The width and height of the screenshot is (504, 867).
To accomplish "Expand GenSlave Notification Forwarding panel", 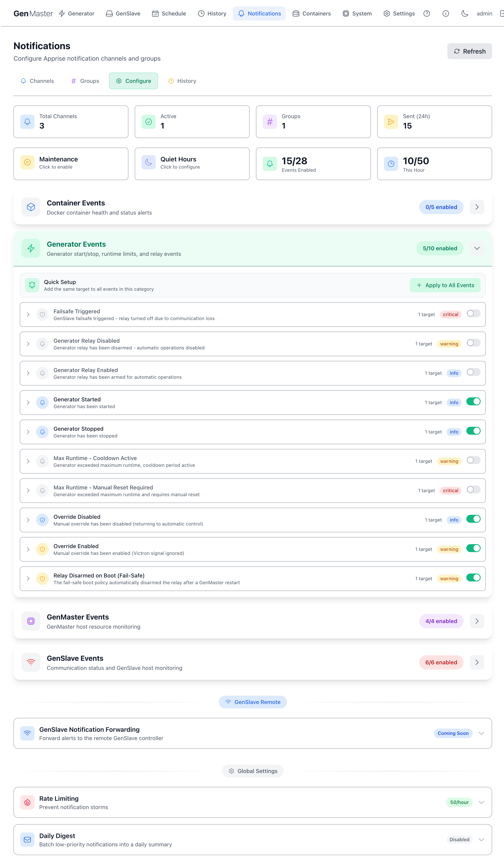I will tap(481, 734).
